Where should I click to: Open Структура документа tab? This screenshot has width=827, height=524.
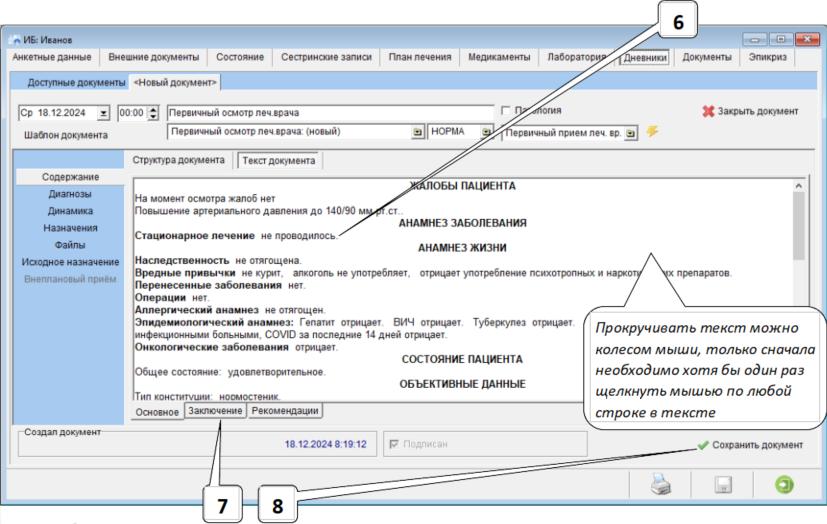179,160
